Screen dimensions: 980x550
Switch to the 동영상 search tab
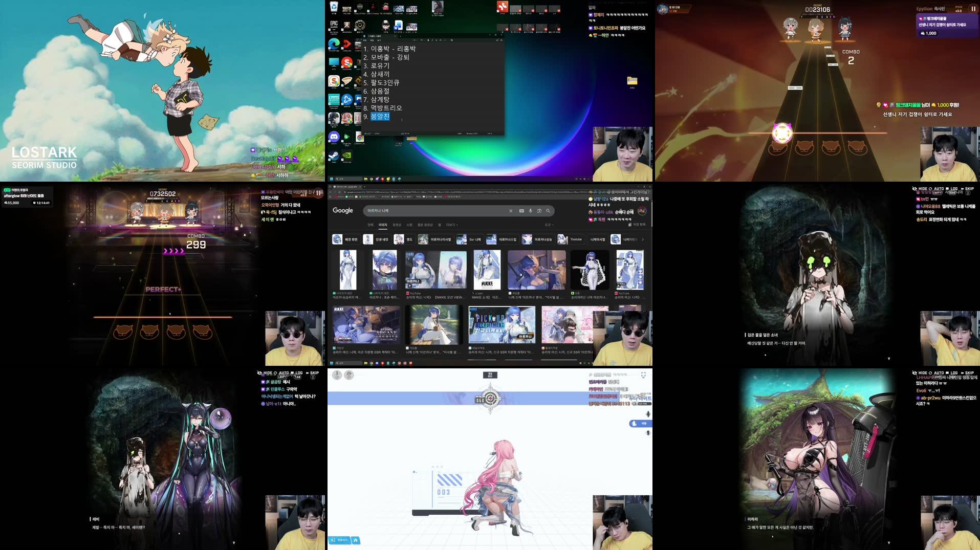pyautogui.click(x=397, y=225)
